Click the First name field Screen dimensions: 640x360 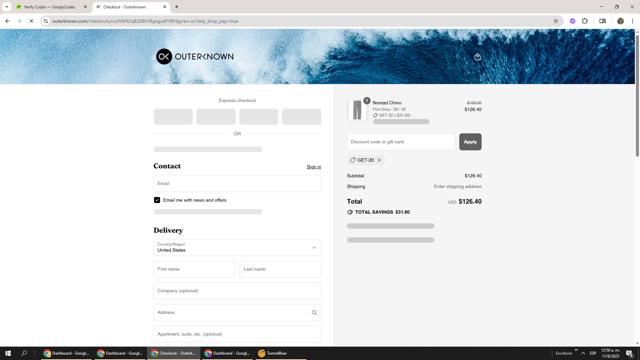(194, 269)
